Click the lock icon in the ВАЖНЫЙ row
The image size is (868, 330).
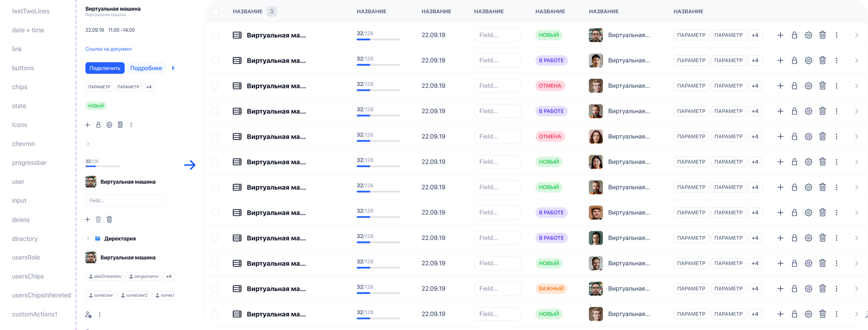coord(794,289)
